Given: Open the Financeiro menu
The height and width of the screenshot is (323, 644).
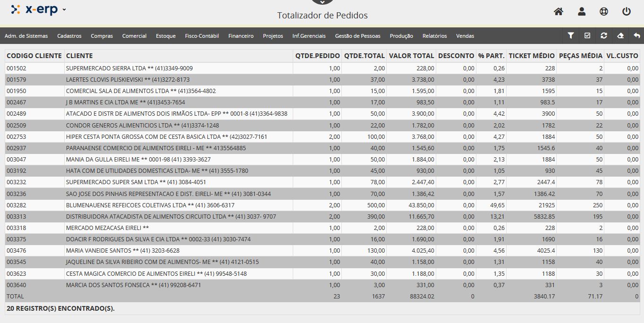Looking at the screenshot, I should [241, 36].
